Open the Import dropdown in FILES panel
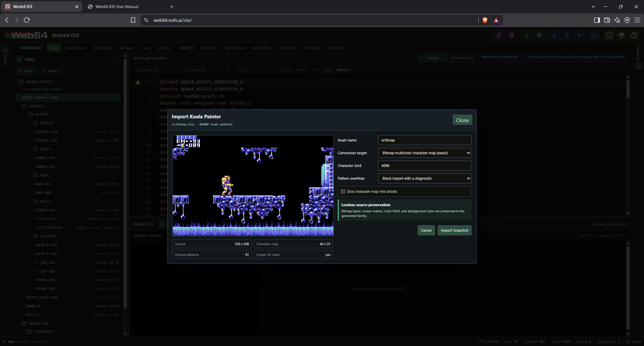This screenshot has height=346, width=644. click(51, 71)
